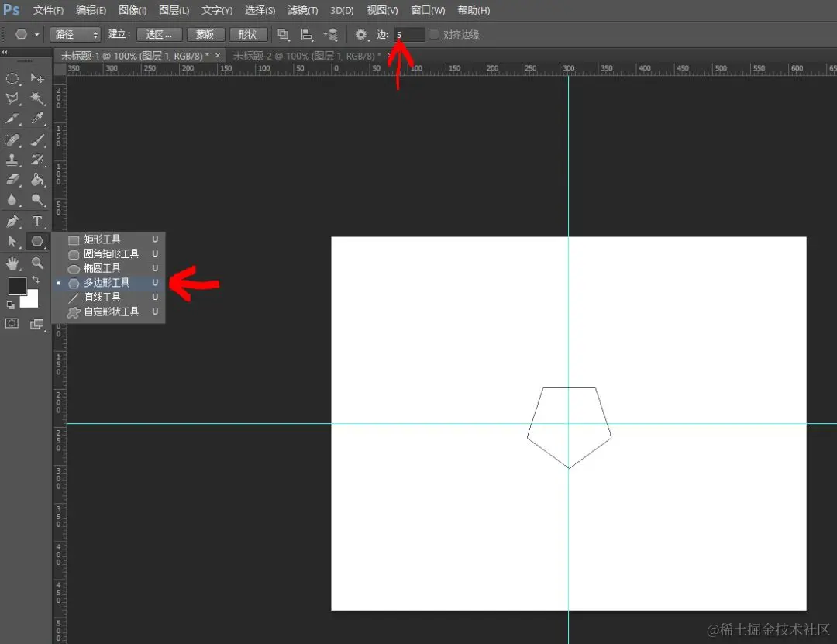The image size is (837, 644).
Task: Click the 形状 button
Action: (x=248, y=35)
